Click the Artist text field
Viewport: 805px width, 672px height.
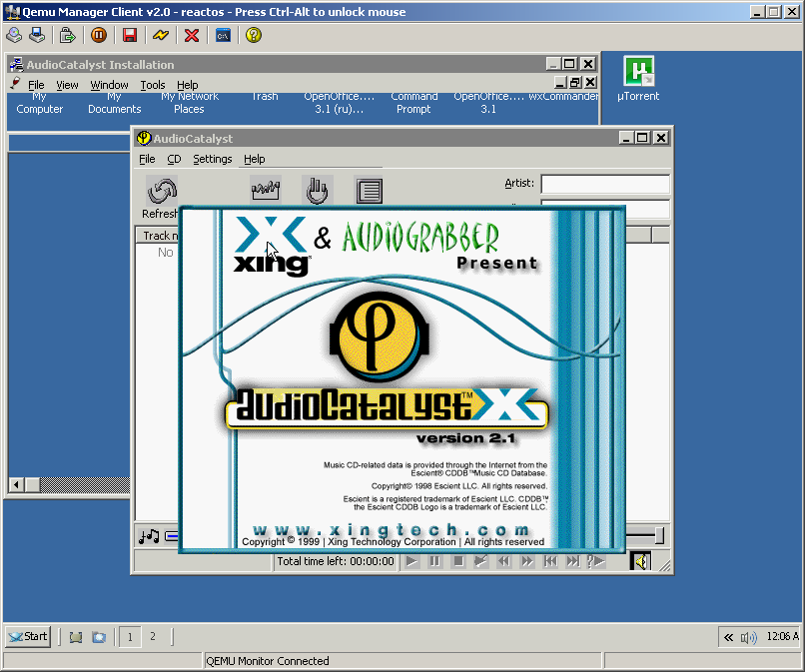point(604,184)
